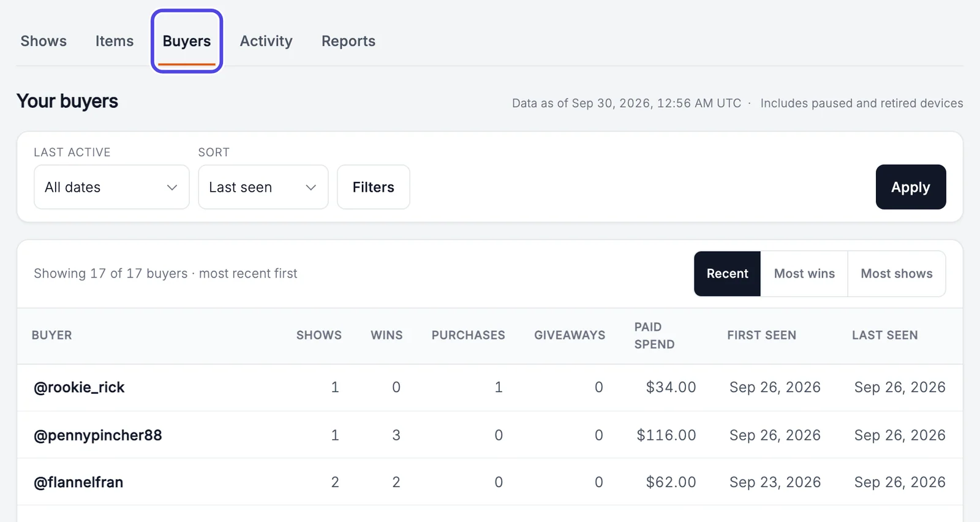Go to the Activity tab
Screen dimensions: 980x522
pyautogui.click(x=266, y=41)
